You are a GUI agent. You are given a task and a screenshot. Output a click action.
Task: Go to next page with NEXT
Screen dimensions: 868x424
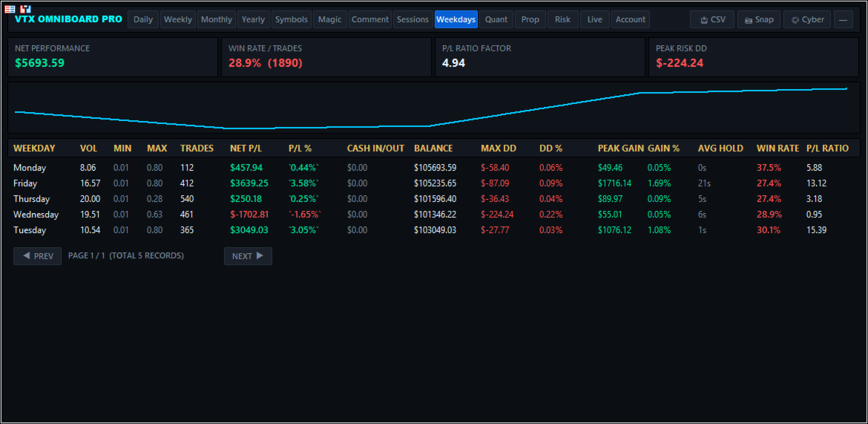[248, 256]
